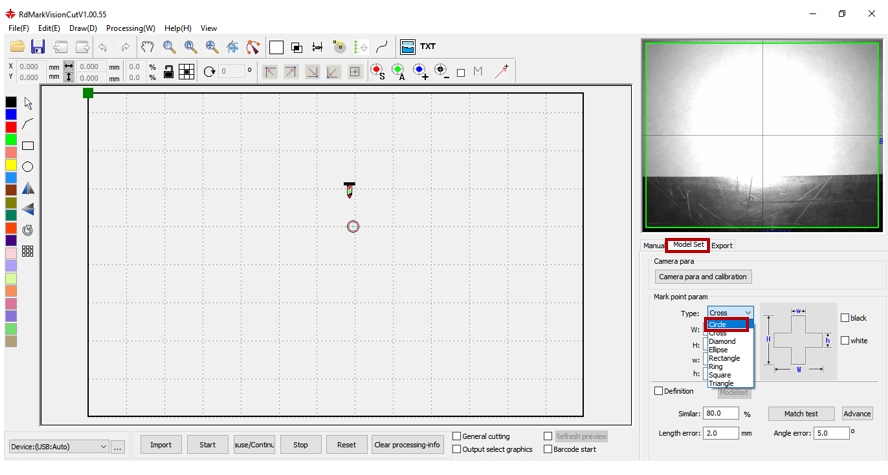Click the Stop button
Viewport: 888px width, 475px height.
(x=301, y=444)
